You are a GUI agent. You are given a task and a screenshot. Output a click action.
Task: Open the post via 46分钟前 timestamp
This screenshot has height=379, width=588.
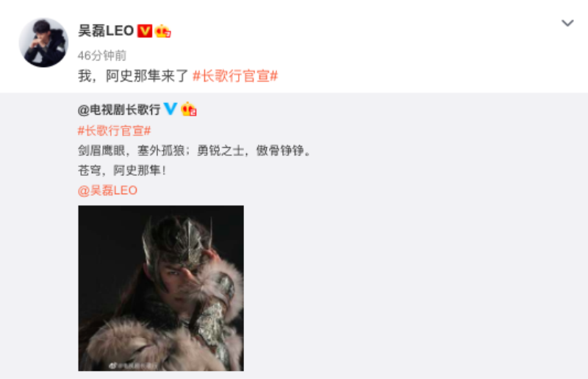tap(101, 56)
